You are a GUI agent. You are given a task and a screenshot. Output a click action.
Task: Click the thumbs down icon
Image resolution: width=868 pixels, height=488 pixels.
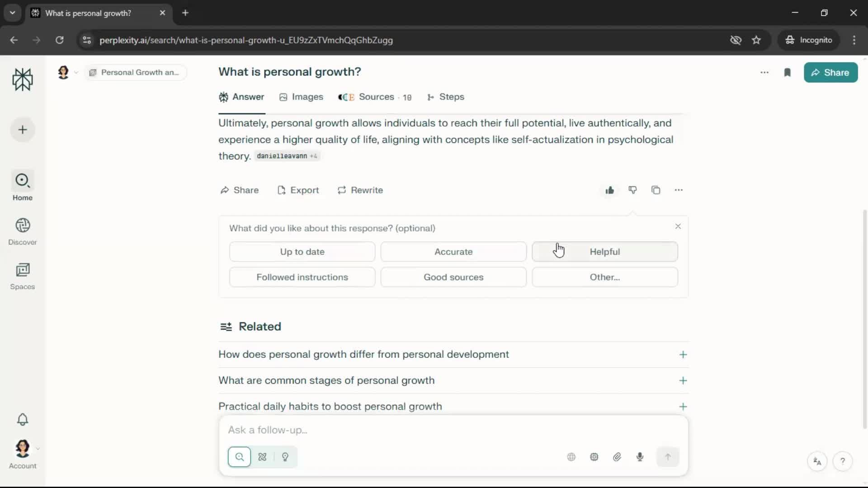tap(632, 190)
